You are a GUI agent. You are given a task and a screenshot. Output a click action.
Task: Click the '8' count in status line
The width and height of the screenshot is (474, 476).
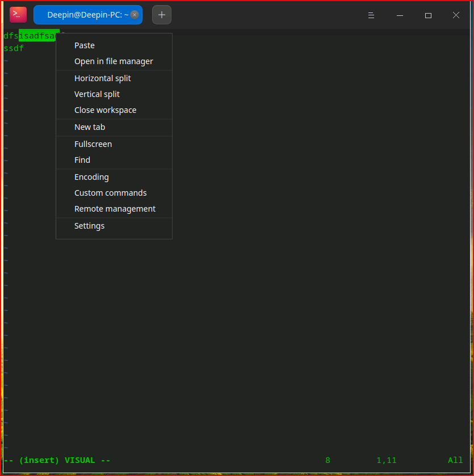pyautogui.click(x=328, y=460)
